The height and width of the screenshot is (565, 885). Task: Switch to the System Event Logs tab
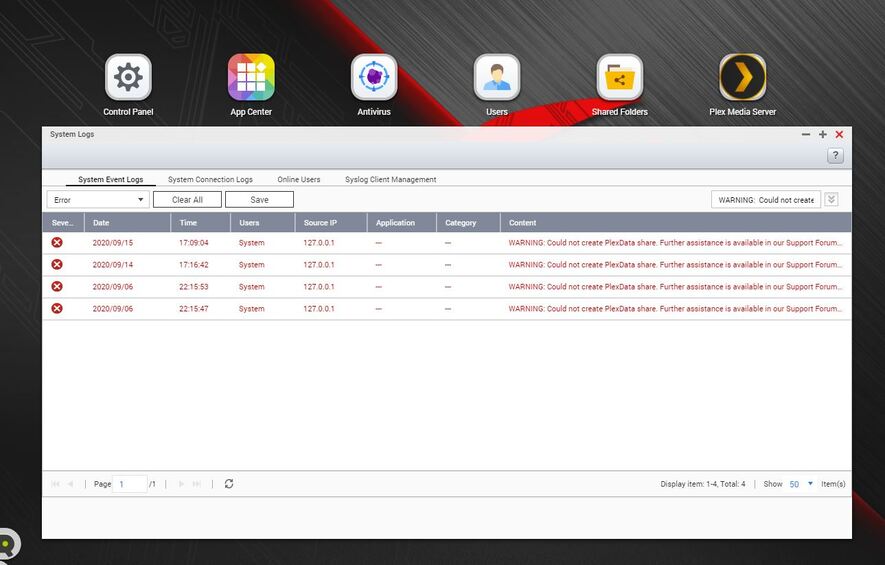coord(111,179)
